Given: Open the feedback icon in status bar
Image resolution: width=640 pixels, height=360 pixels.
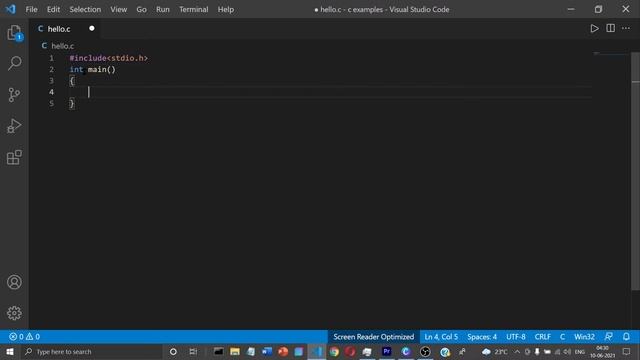Looking at the screenshot, I should [x=608, y=337].
